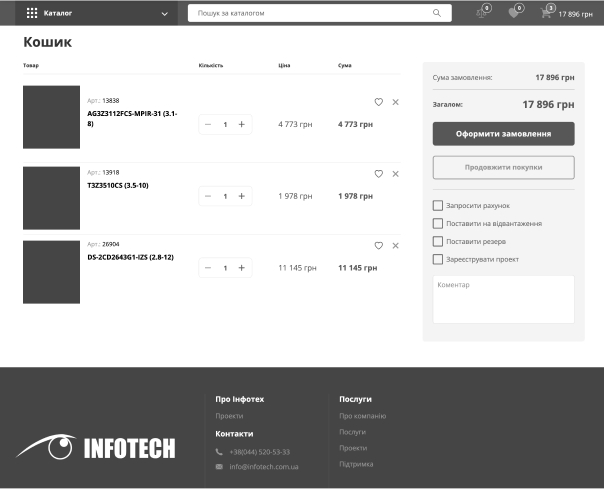Open Про компанію footer link

tap(362, 416)
